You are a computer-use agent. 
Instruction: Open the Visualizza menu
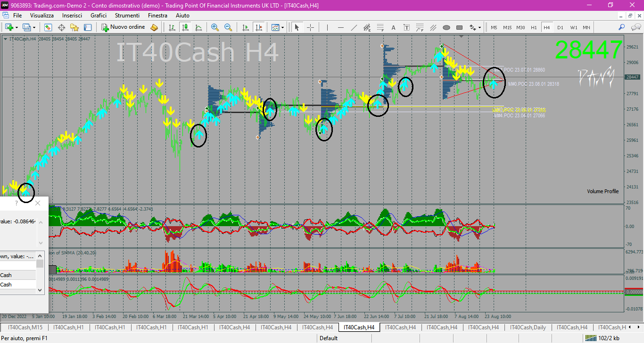pos(42,16)
